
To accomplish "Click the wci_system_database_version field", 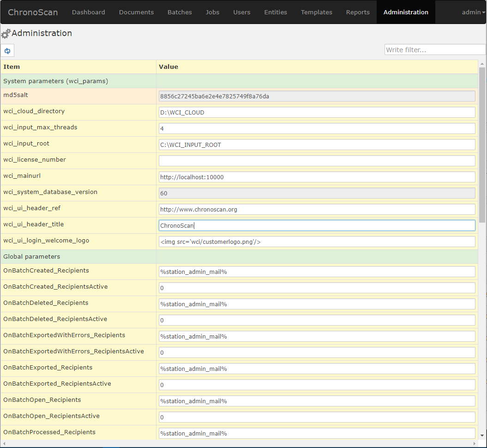I will coord(317,193).
